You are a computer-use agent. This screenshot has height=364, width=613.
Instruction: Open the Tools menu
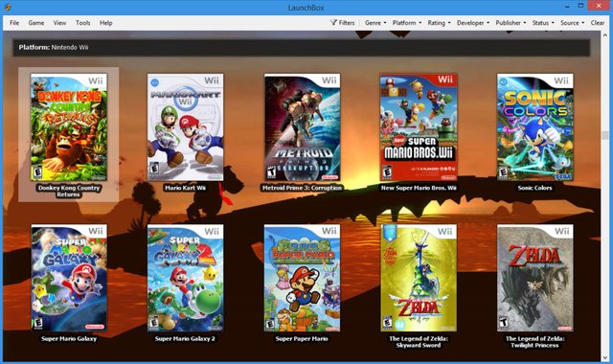(x=83, y=23)
